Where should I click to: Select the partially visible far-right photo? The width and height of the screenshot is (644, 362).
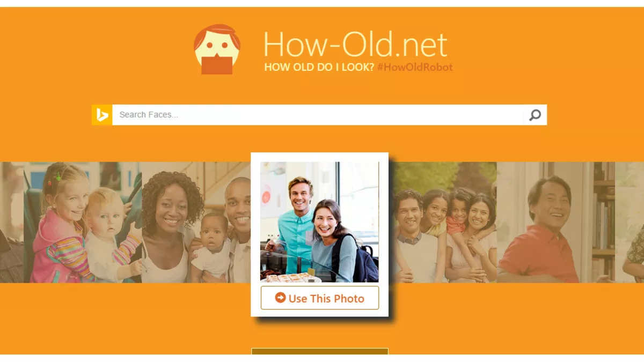pyautogui.click(x=630, y=222)
